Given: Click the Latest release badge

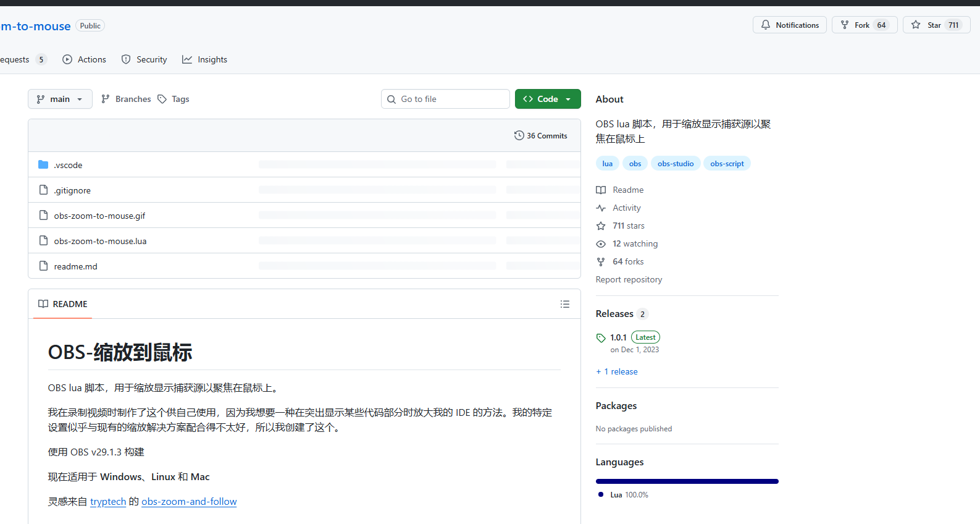Looking at the screenshot, I should [x=645, y=337].
